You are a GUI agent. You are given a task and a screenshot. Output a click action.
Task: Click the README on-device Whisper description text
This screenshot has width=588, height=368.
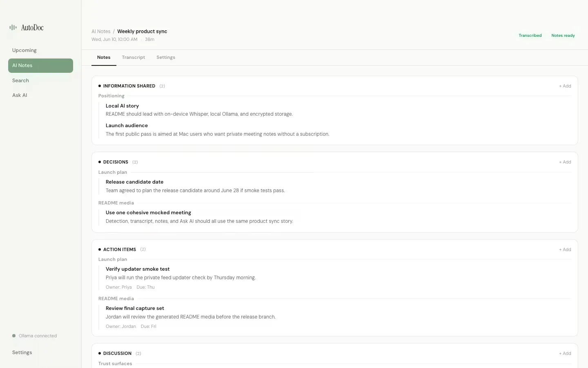[x=199, y=114]
